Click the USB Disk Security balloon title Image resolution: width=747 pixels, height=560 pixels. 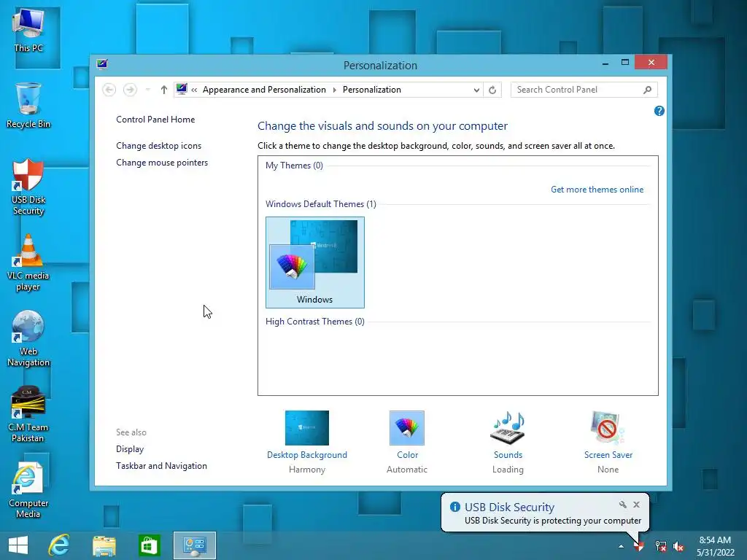tap(510, 507)
